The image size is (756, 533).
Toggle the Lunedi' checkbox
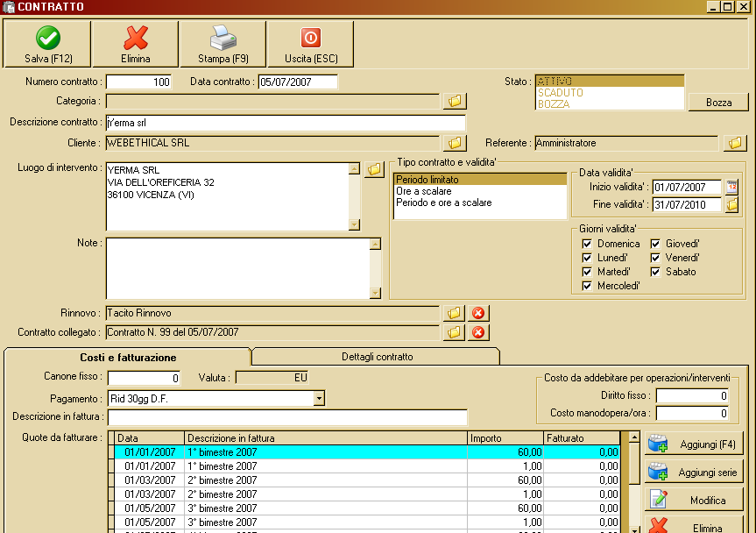(x=587, y=258)
